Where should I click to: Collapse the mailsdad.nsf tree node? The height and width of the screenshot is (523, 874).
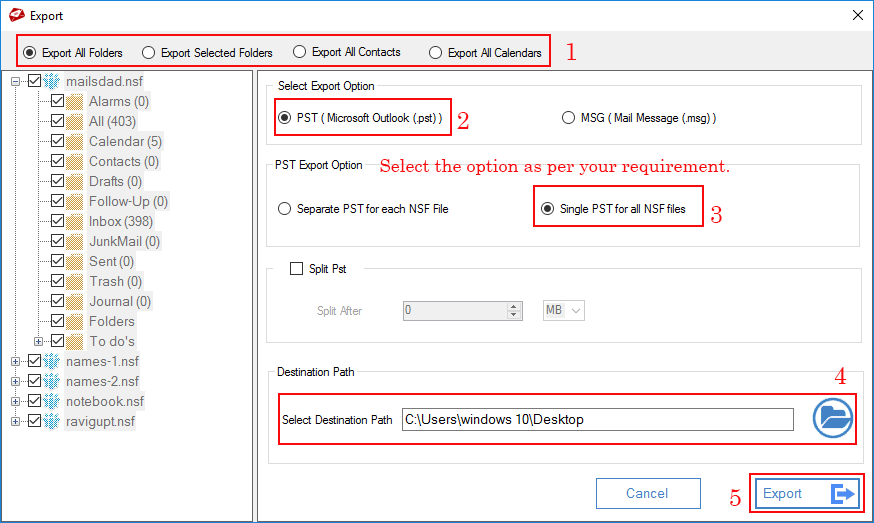point(17,81)
